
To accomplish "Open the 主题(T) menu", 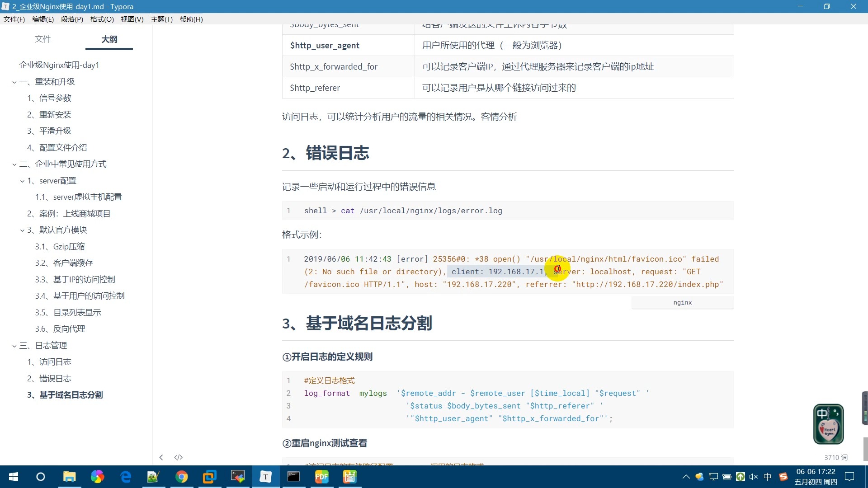I will (161, 19).
